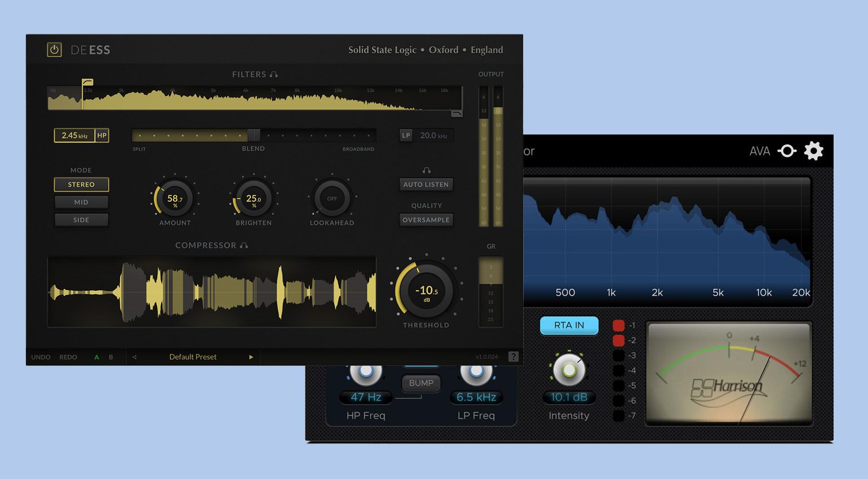Screen dimensions: 868x479
Task: Click the headphone icon above AUTO LISTEN
Action: [x=427, y=170]
